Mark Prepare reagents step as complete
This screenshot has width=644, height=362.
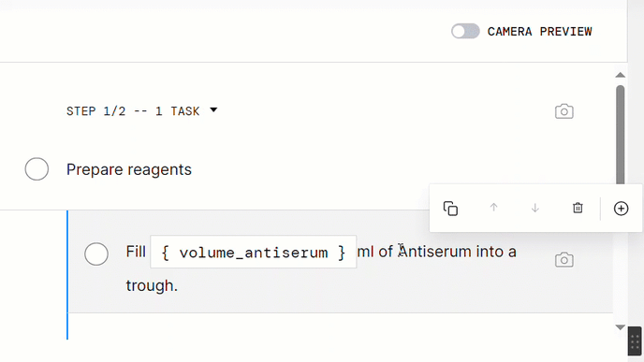[x=37, y=169]
